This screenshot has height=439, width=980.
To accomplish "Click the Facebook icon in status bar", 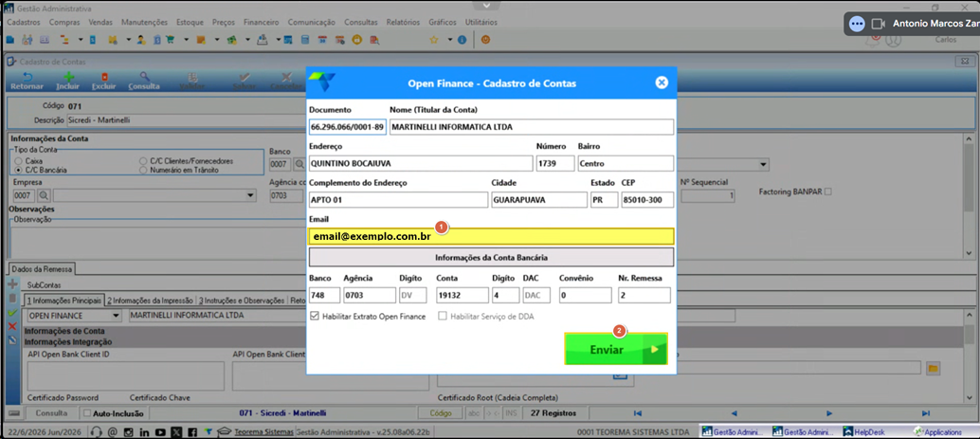I will pos(193,431).
